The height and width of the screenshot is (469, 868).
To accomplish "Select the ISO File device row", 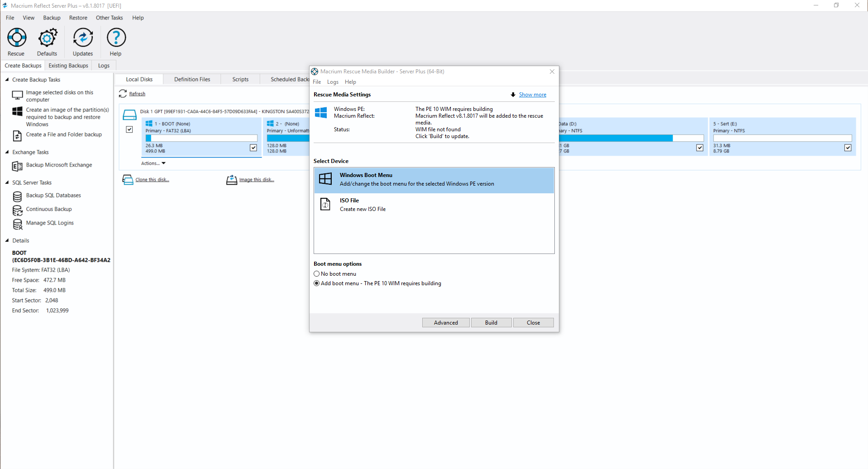I will [434, 205].
